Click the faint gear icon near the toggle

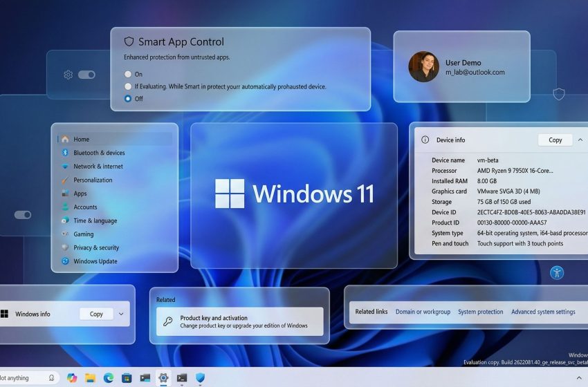coord(68,75)
